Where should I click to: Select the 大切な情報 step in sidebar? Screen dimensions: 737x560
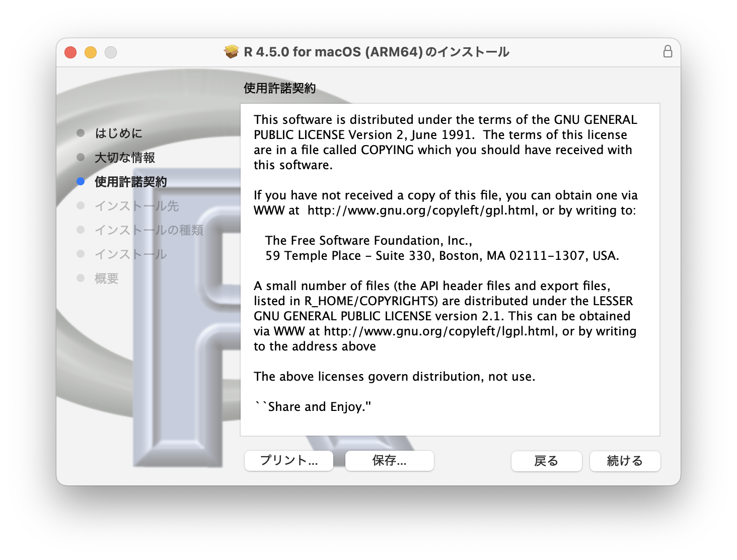(125, 158)
